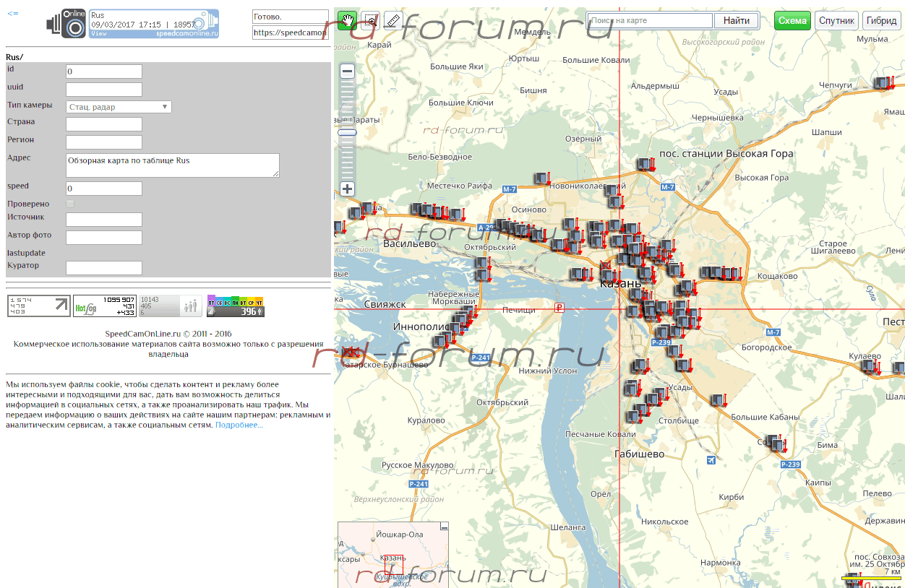This screenshot has height=588, width=905.
Task: Open the Тип камеры dropdown
Action: pos(119,107)
